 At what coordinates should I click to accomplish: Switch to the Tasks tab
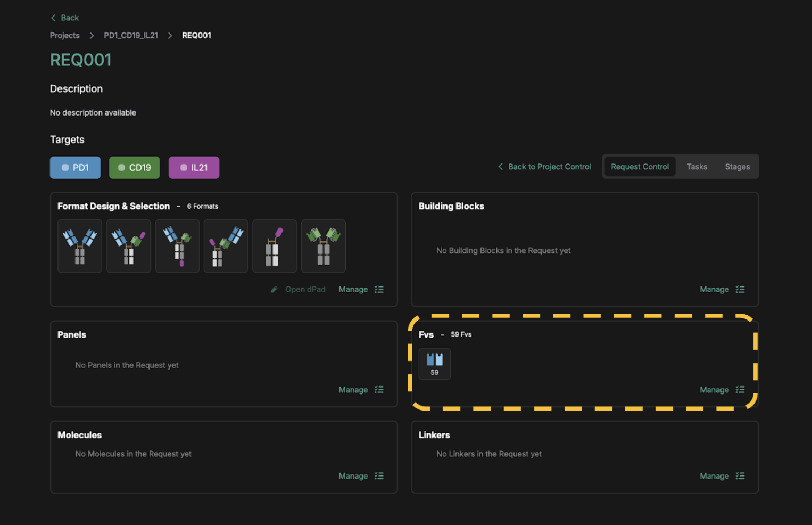coord(697,167)
